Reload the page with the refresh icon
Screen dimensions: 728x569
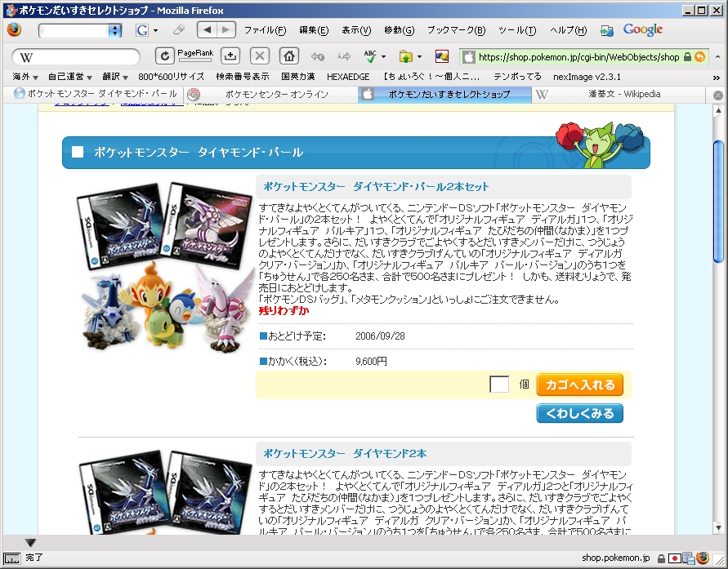coord(164,56)
